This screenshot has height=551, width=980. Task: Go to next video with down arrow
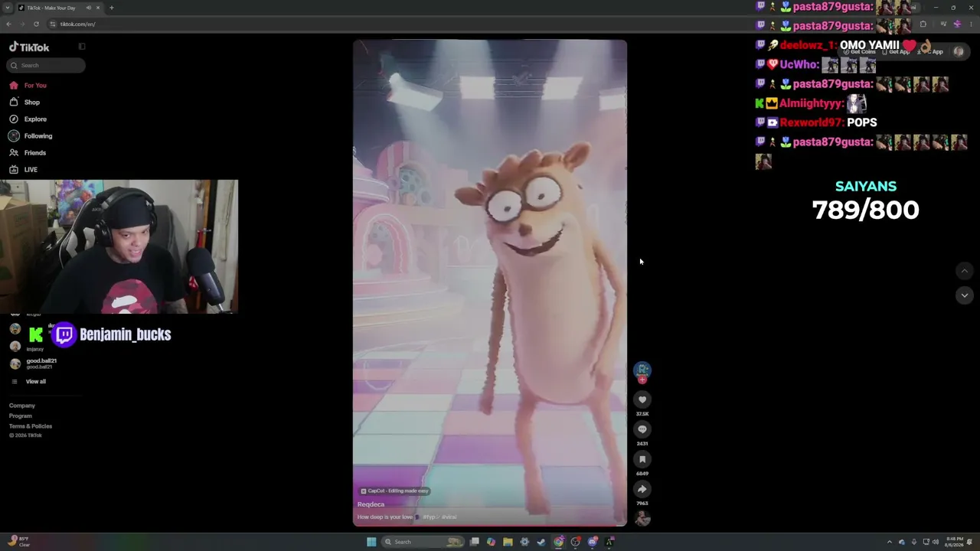click(x=965, y=295)
